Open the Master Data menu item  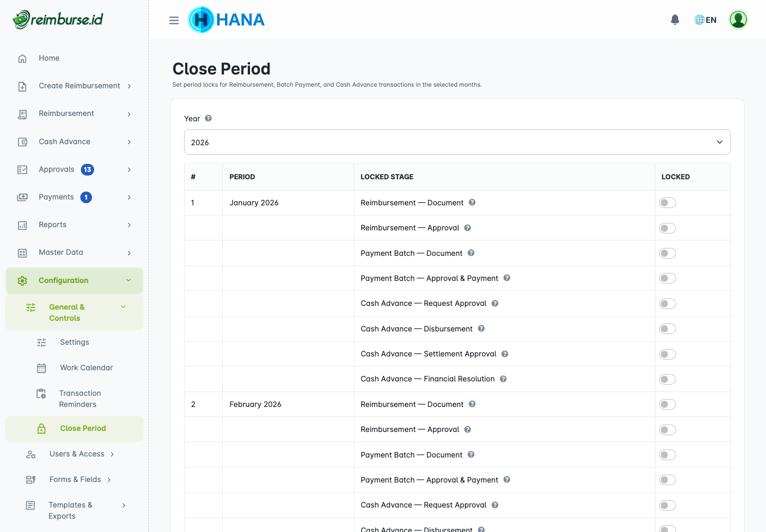point(74,252)
